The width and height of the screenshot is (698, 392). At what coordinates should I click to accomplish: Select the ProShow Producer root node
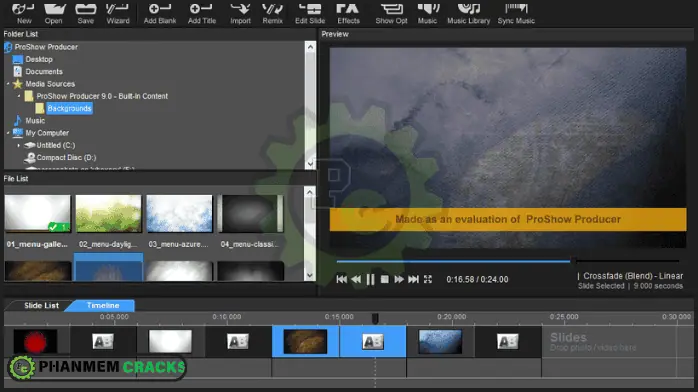pyautogui.click(x=46, y=47)
